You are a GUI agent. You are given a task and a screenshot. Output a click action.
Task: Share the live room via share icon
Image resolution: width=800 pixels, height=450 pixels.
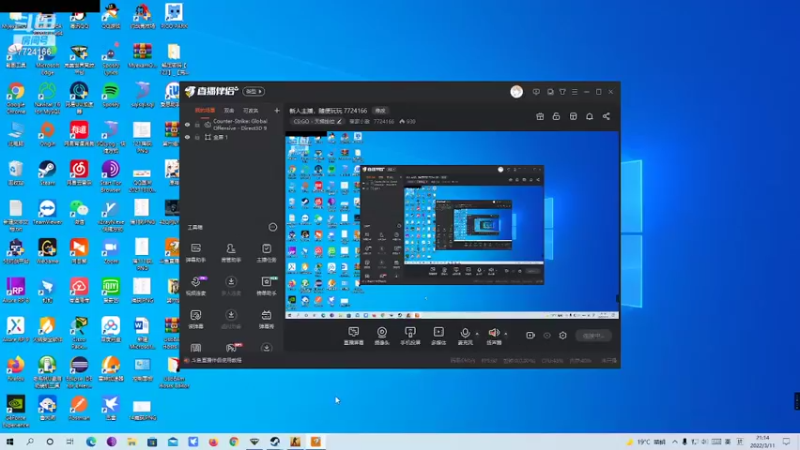click(x=606, y=116)
